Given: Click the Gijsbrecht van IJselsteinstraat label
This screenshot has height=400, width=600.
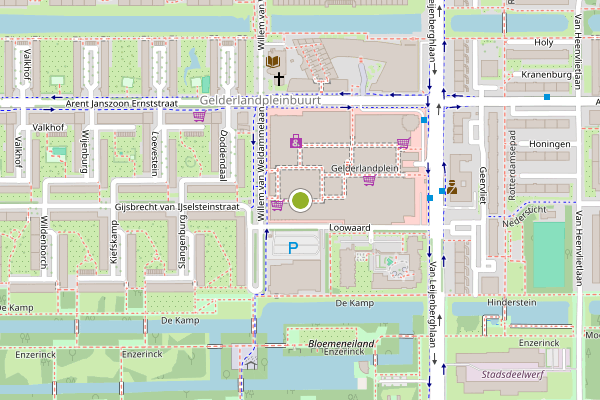Looking at the screenshot, I should (x=177, y=207).
